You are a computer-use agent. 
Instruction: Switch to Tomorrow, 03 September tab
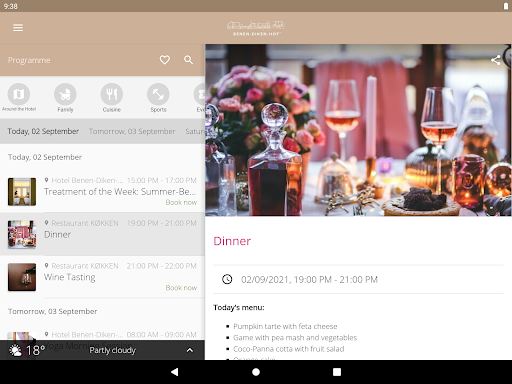(132, 131)
